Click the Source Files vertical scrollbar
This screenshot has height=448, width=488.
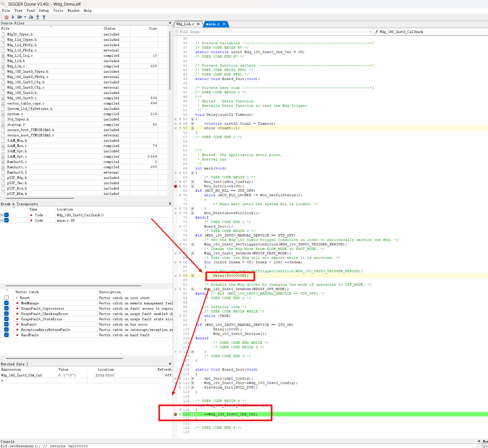click(170, 60)
